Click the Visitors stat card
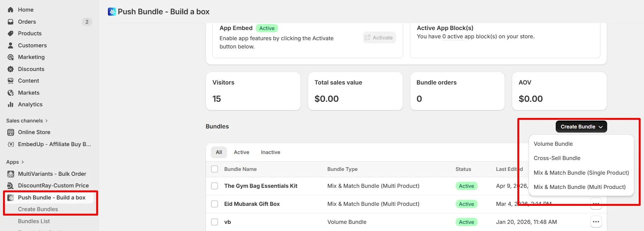Screen dimensions: 644x231 pyautogui.click(x=253, y=91)
